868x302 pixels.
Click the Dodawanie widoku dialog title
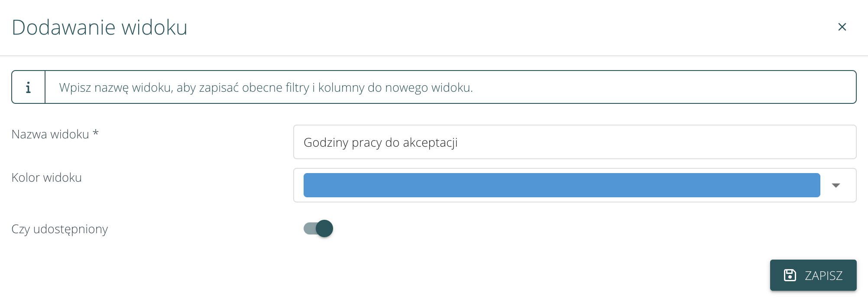point(100,27)
